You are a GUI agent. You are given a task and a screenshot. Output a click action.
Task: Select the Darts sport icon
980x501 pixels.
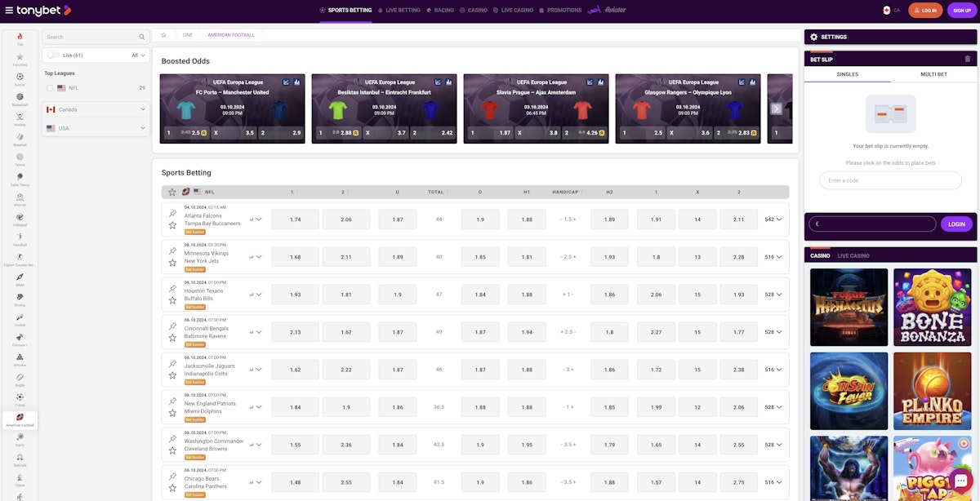(19, 438)
